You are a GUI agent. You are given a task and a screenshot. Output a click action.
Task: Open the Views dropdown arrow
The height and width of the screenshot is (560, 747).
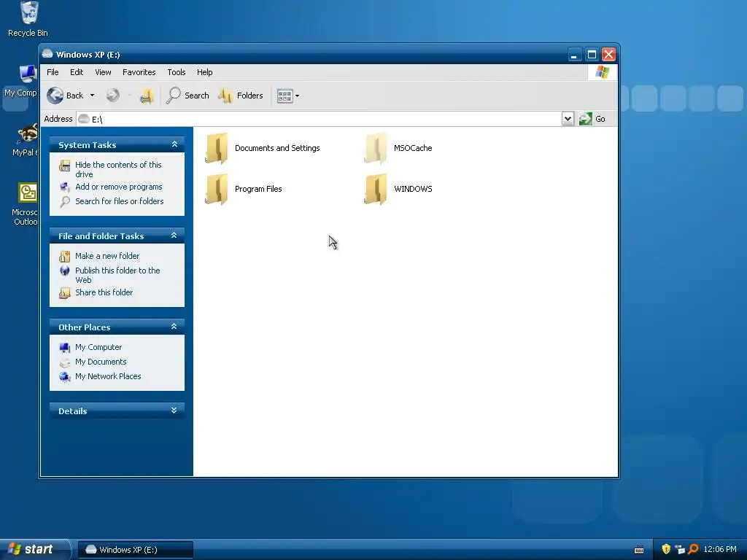click(298, 96)
